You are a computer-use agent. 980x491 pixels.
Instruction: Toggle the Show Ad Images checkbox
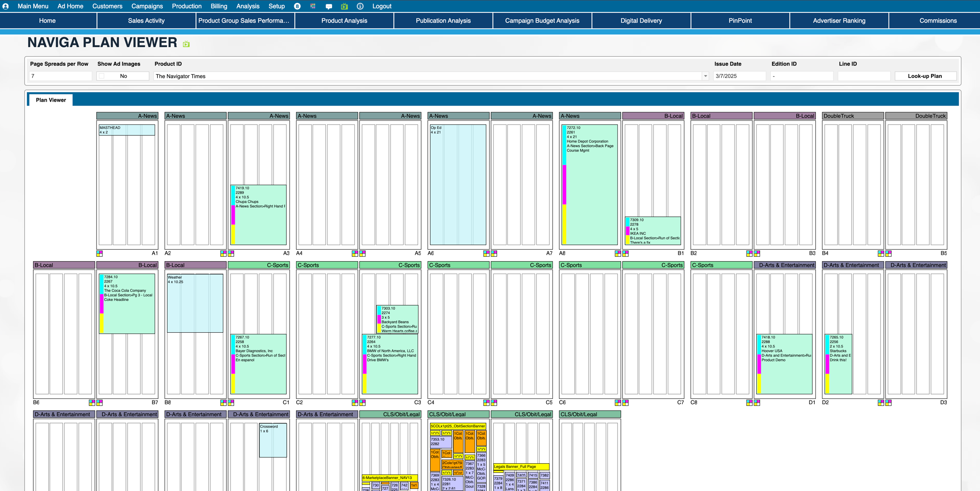pyautogui.click(x=102, y=76)
